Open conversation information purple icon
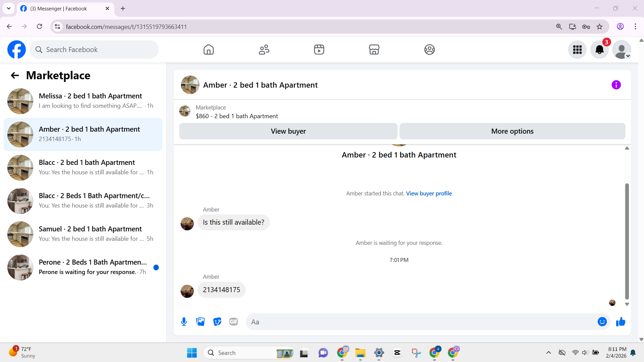The width and height of the screenshot is (644, 362). 616,85
